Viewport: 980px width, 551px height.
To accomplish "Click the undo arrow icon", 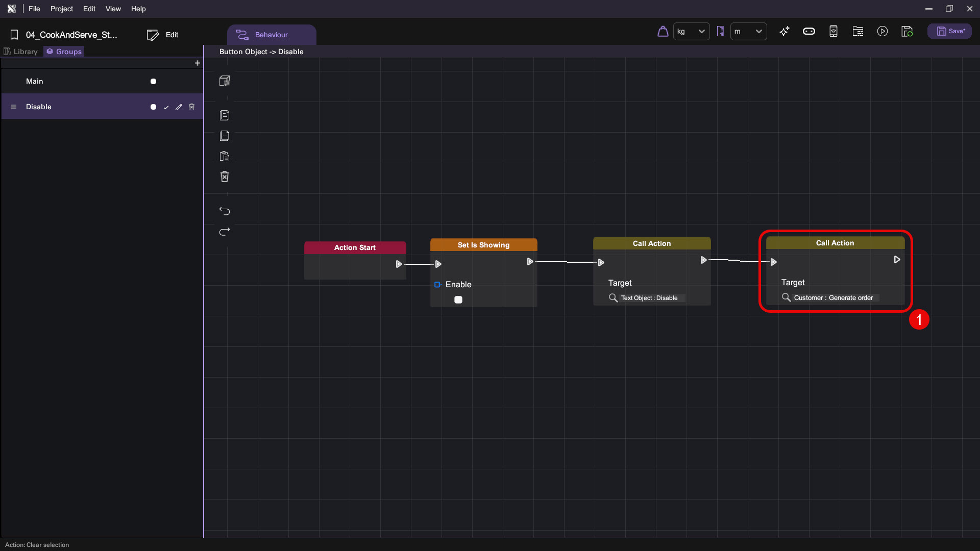I will coord(225,211).
